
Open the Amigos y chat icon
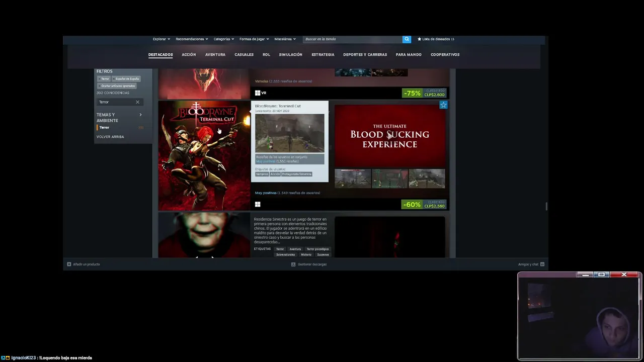pyautogui.click(x=542, y=264)
